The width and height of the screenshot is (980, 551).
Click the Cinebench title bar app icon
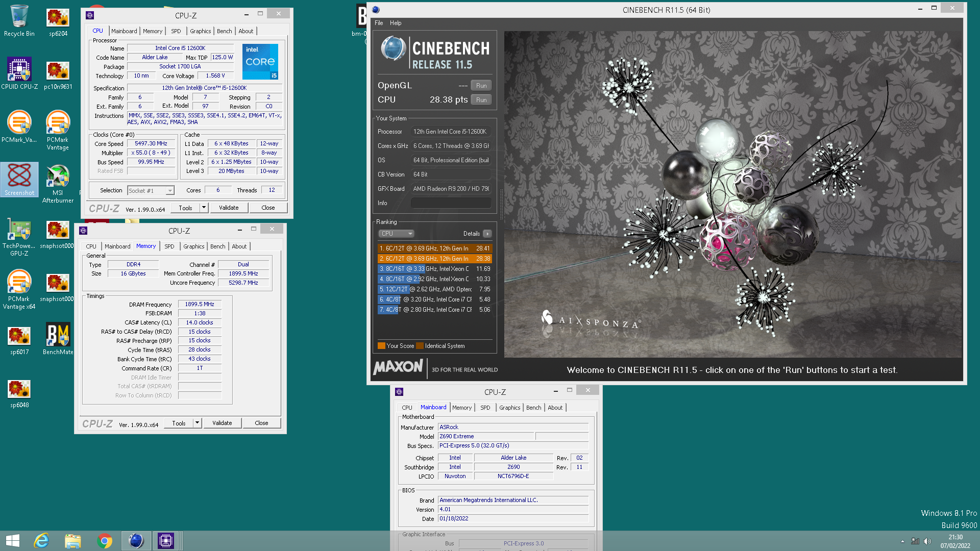[x=376, y=10]
